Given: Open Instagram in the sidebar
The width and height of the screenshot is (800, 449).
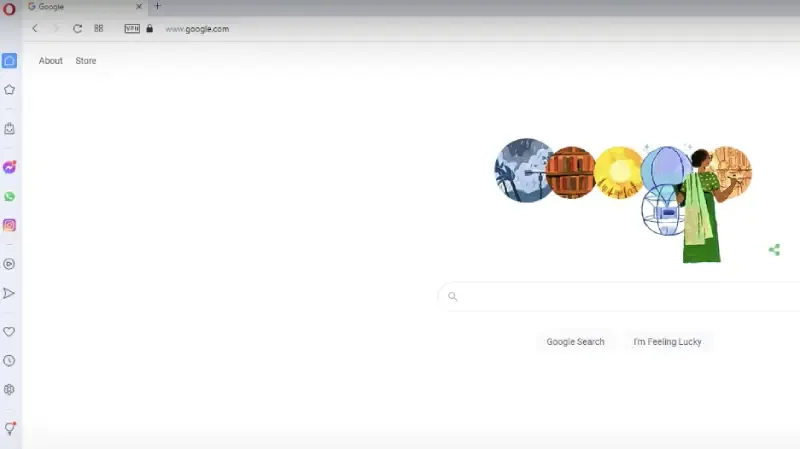Looking at the screenshot, I should [x=9, y=225].
